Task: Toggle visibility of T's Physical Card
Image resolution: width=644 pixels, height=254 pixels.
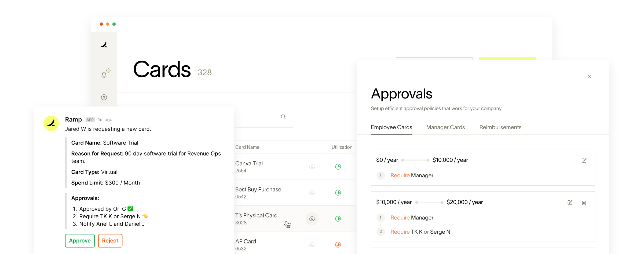Action: point(312,219)
